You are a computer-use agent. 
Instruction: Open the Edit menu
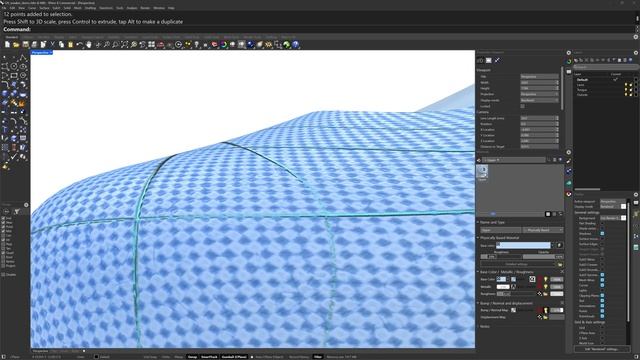(x=12, y=8)
